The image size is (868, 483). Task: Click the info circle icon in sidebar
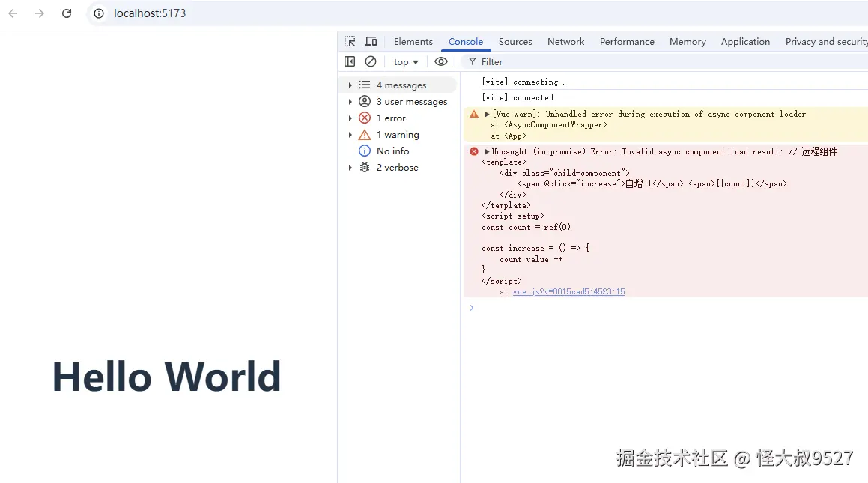(364, 151)
